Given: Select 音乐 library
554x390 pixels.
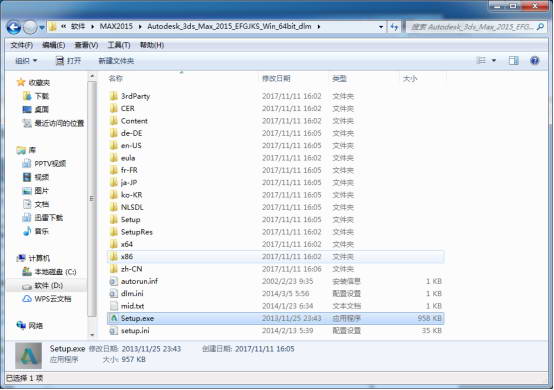Looking at the screenshot, I should (41, 232).
